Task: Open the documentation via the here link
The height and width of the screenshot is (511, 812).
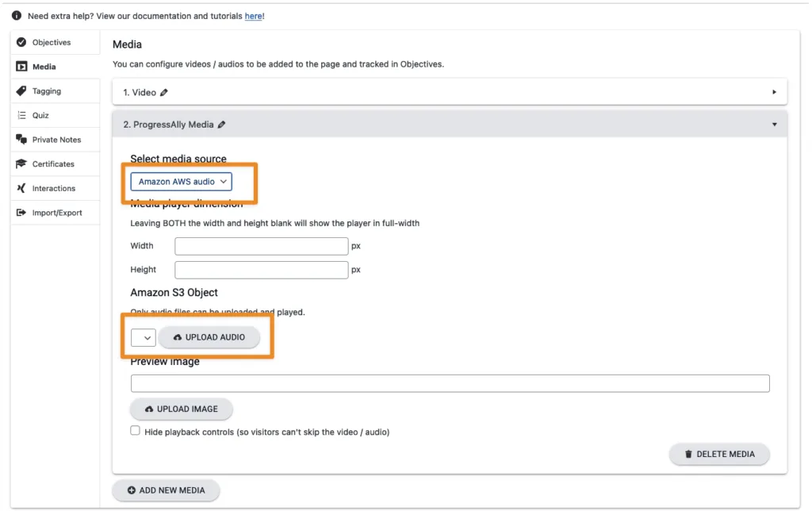Action: click(254, 15)
